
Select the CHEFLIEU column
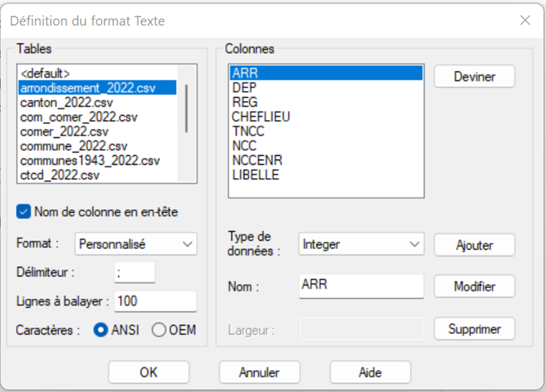click(261, 117)
